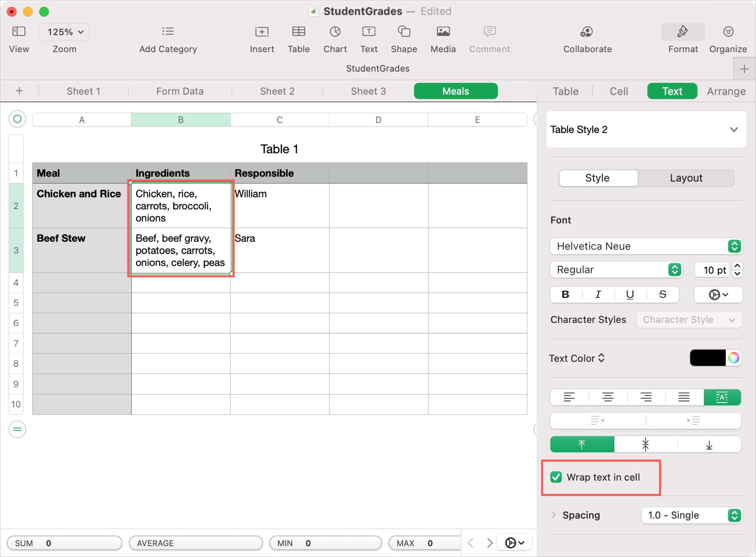The width and height of the screenshot is (756, 557).
Task: Click the Add Category icon
Action: point(168,31)
